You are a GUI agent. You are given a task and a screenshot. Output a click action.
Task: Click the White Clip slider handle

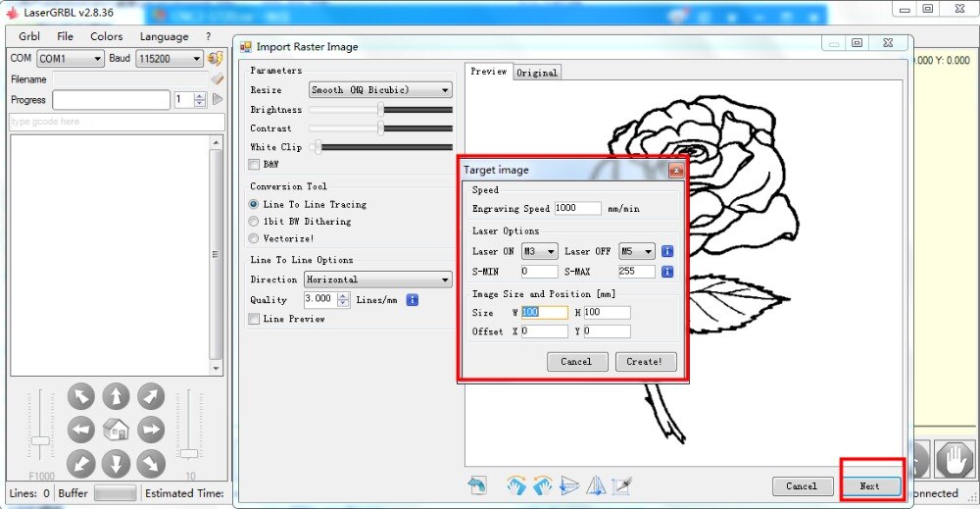(x=318, y=147)
